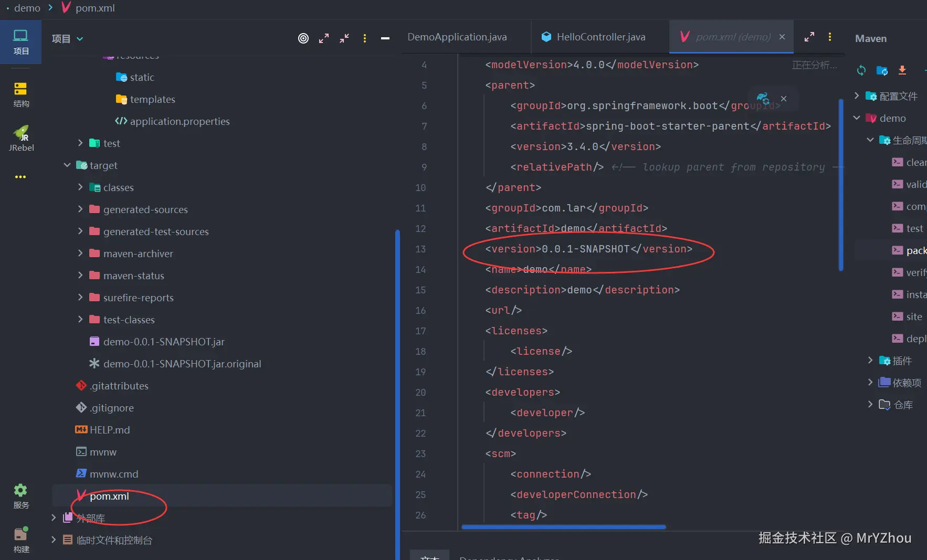Open .gitignore file

pos(104,408)
